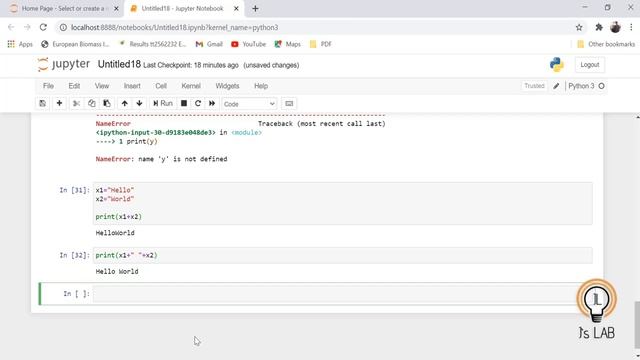Open the command palette keyboard icon
The image size is (640, 360).
click(x=289, y=104)
